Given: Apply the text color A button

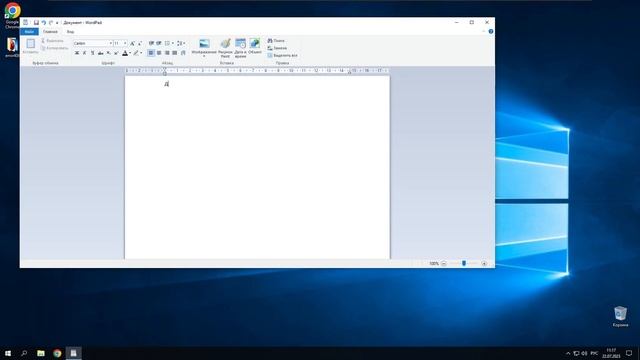Looking at the screenshot, I should (x=125, y=53).
